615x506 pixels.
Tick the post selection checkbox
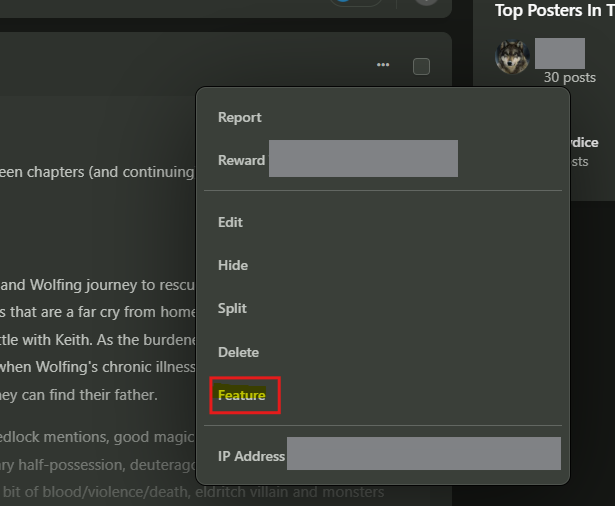[421, 66]
